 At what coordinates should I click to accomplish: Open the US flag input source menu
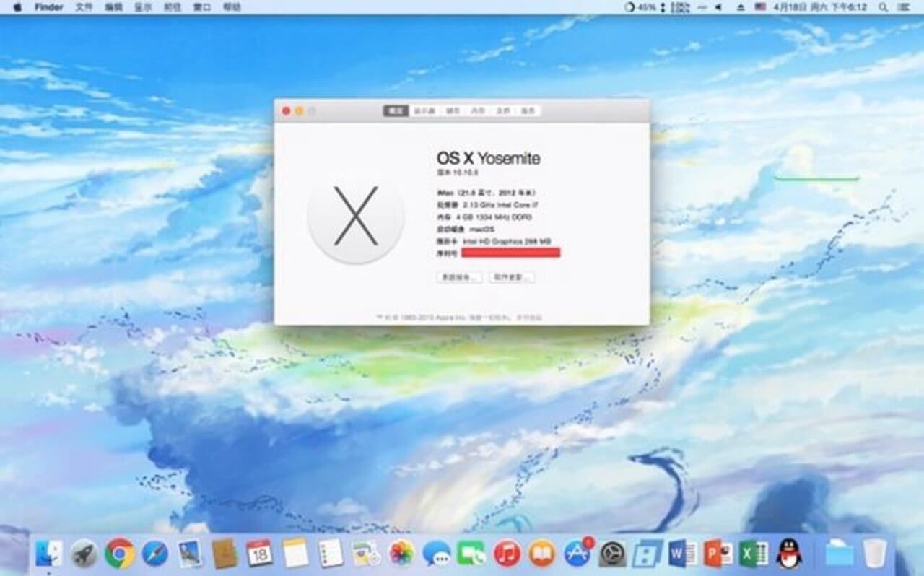760,6
